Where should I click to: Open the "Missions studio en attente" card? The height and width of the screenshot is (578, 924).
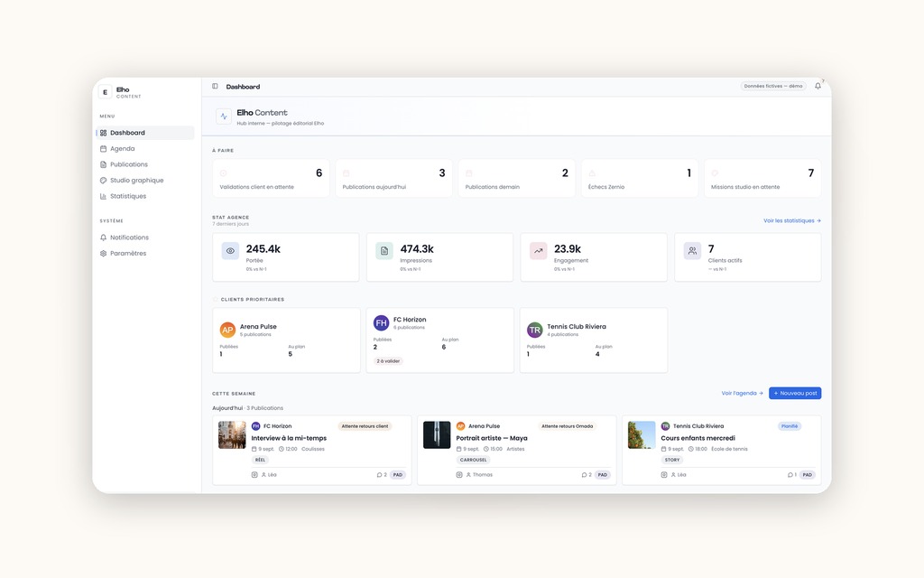pyautogui.click(x=762, y=178)
